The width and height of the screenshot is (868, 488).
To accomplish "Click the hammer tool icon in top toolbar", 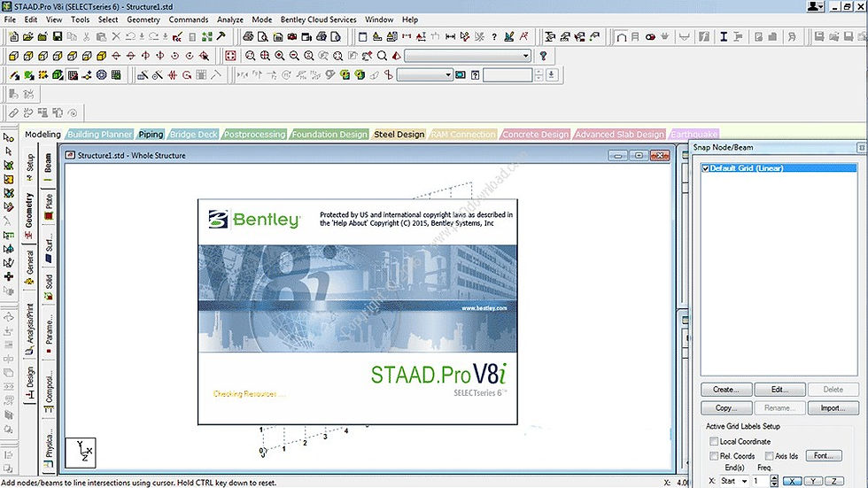I will (x=221, y=36).
